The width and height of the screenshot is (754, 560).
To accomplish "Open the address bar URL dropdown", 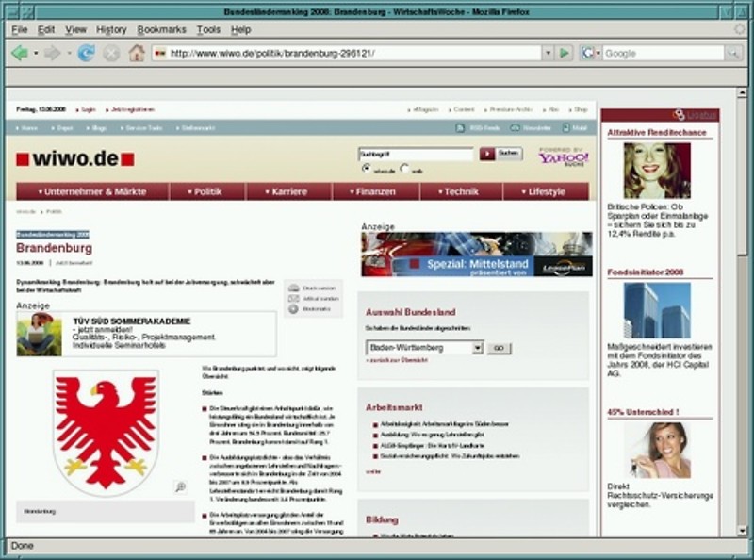I will 548,53.
